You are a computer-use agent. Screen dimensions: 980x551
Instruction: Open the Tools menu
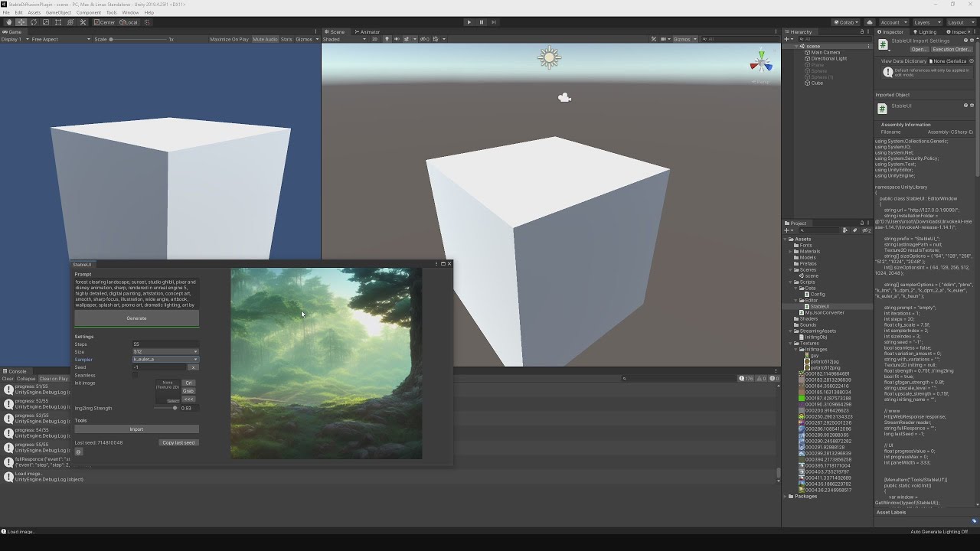(x=112, y=12)
